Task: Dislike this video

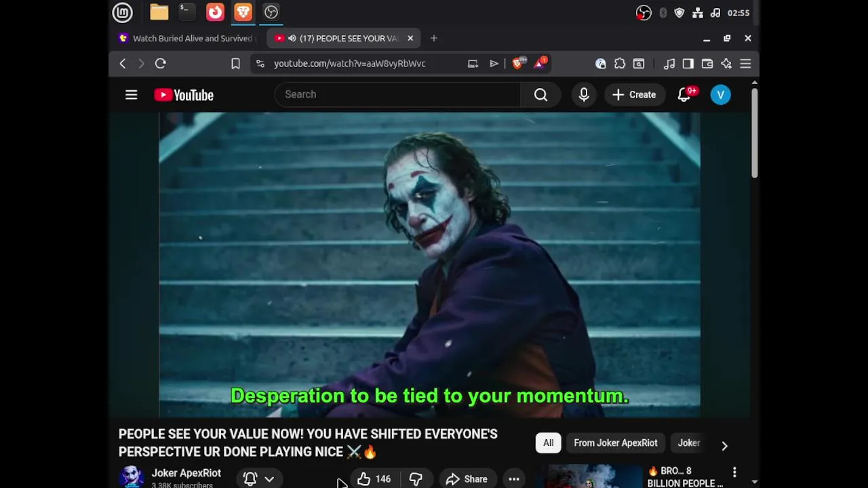Action: point(416,479)
